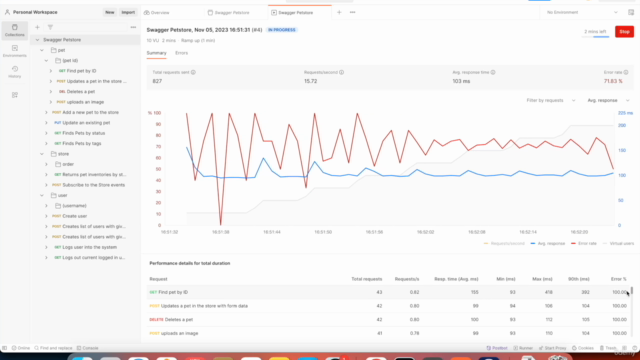Screen dimensions: 640x360
Task: Collapse the {pet id} folder chevron
Action: [46, 61]
